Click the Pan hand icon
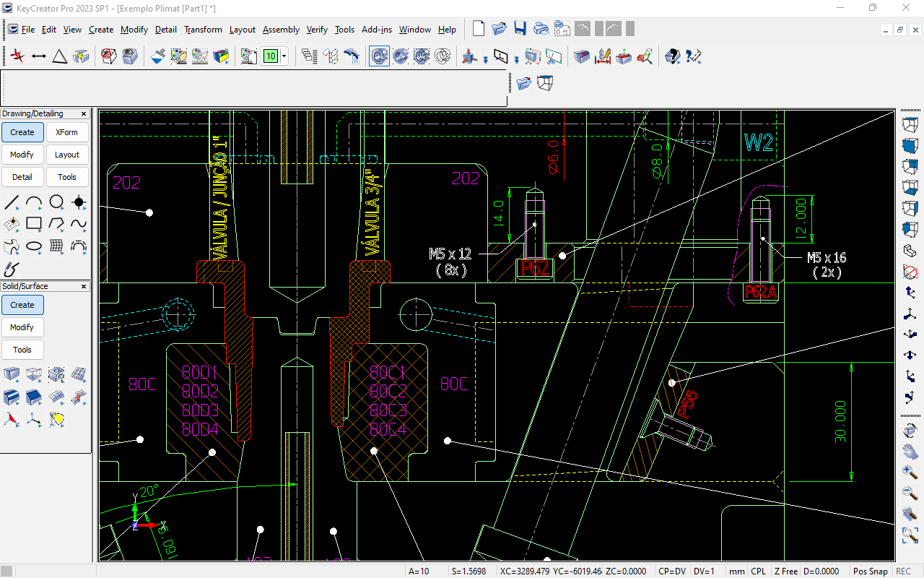 coord(910,452)
